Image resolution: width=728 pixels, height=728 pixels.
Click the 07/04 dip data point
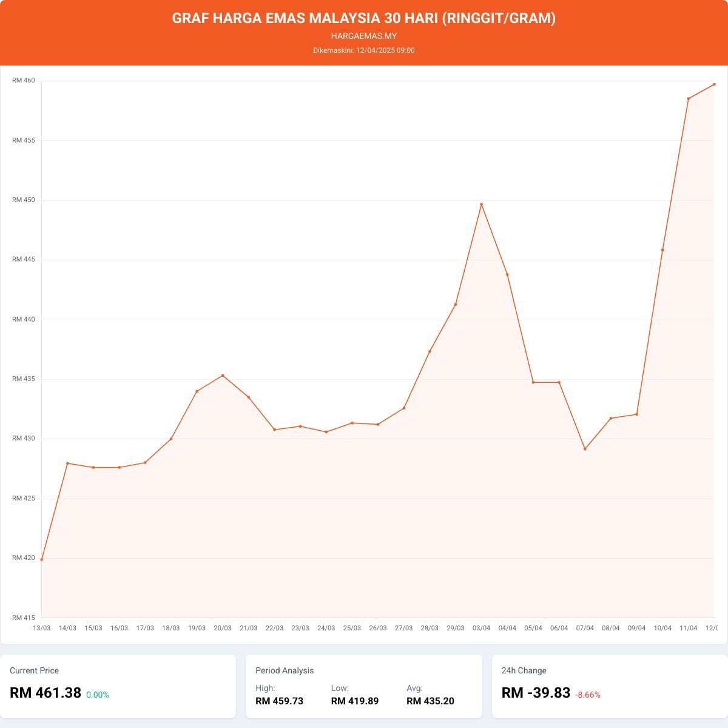pyautogui.click(x=585, y=449)
